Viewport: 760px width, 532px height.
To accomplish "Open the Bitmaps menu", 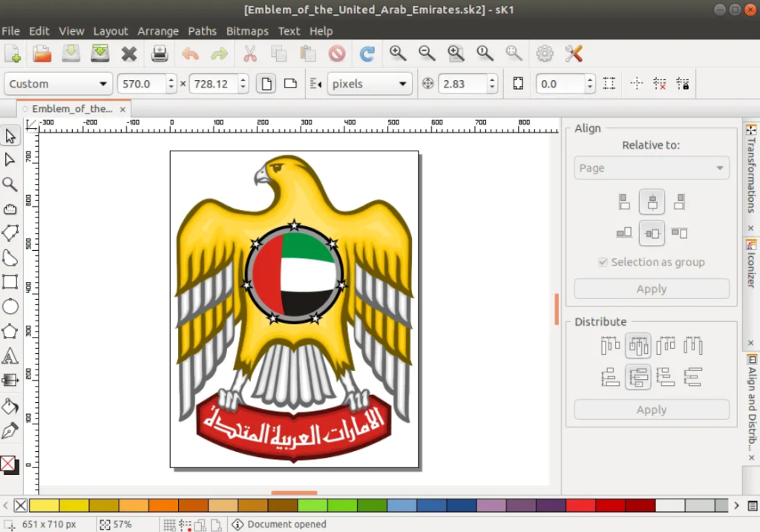I will (247, 31).
